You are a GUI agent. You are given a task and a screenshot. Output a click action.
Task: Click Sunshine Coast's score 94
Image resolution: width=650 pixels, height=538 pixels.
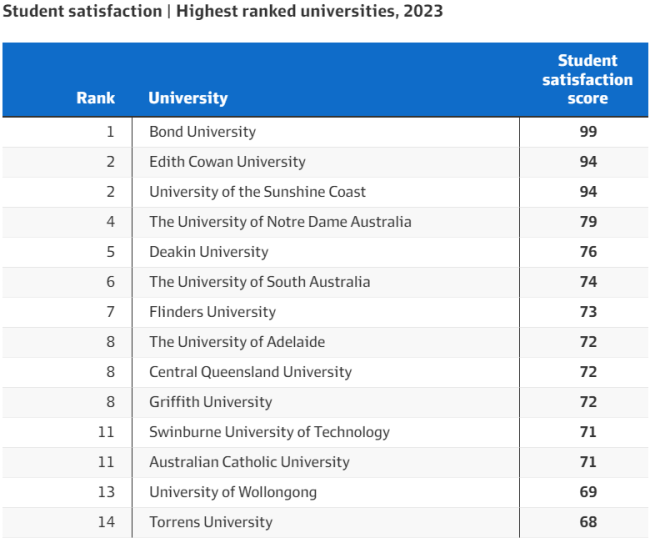588,192
